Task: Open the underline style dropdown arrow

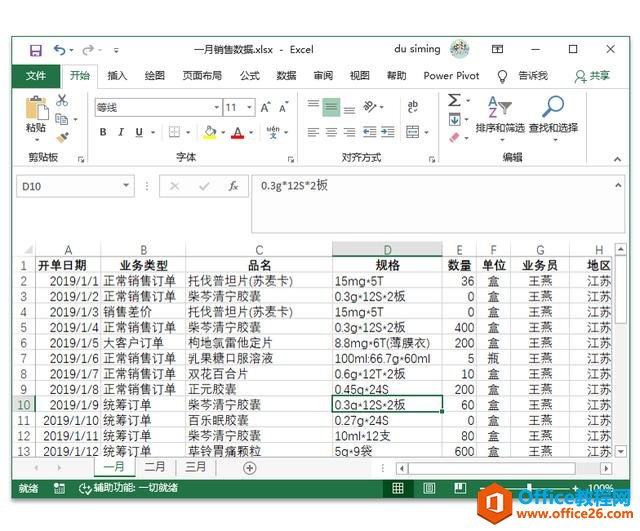Action: (x=153, y=132)
